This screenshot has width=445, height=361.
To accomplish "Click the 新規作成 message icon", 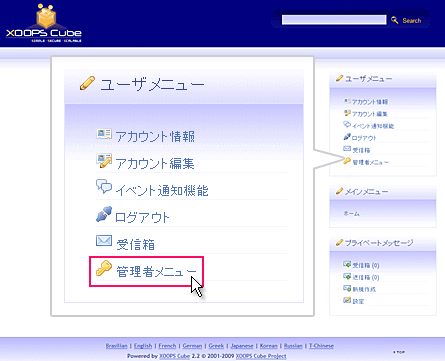I will (x=347, y=288).
